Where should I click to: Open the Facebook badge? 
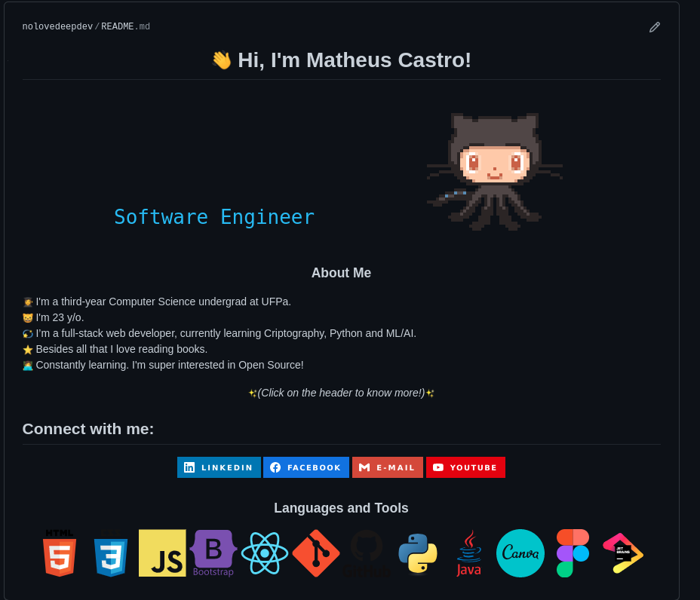(305, 467)
